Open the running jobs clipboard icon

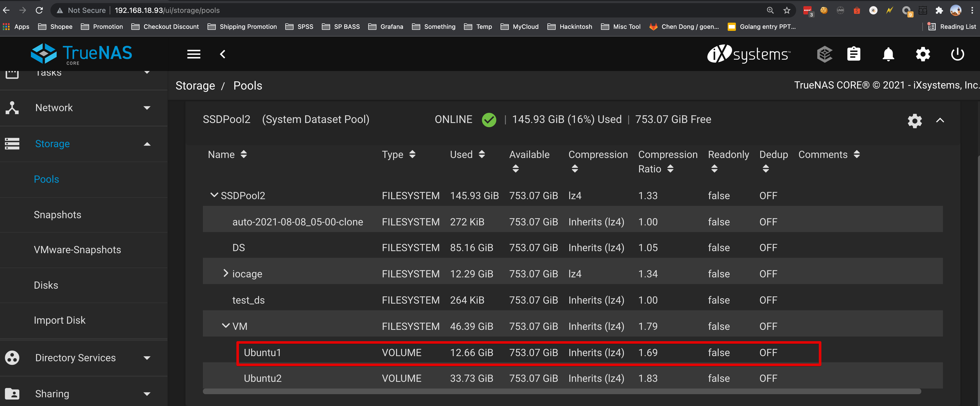click(x=854, y=54)
